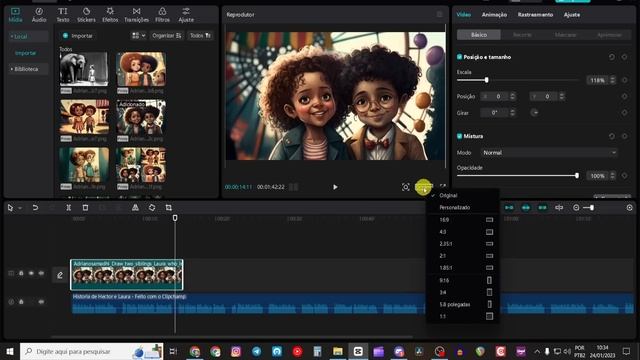Open the media view layout dropdown
This screenshot has width=640, height=360.
[139, 36]
